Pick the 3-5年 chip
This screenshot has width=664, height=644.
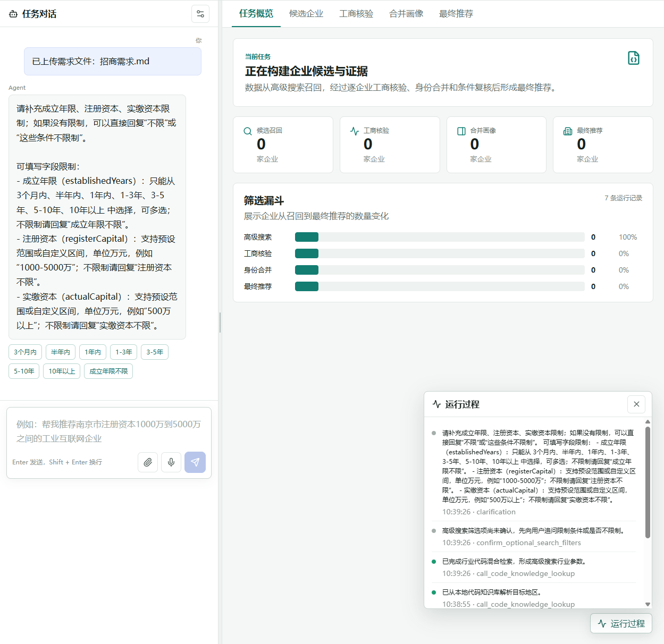coord(155,352)
